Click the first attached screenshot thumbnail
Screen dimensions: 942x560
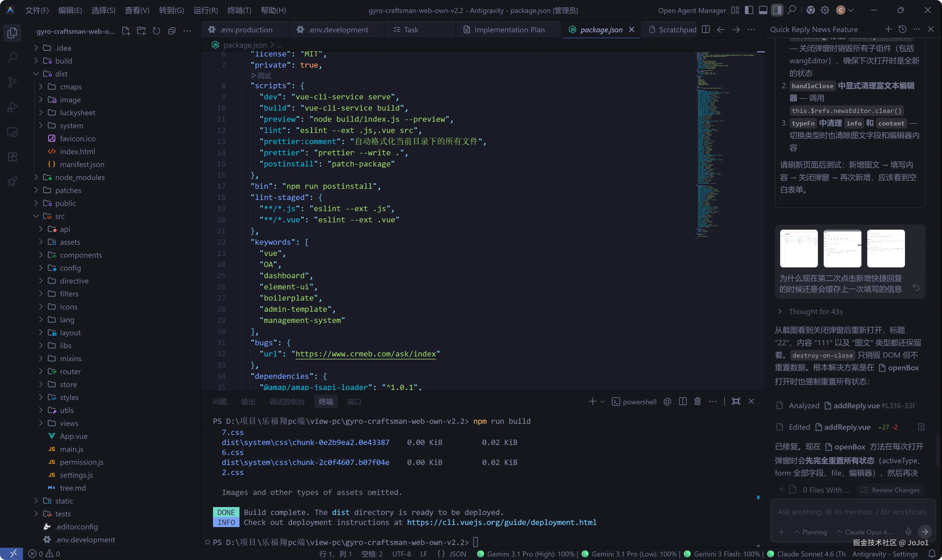click(x=799, y=248)
